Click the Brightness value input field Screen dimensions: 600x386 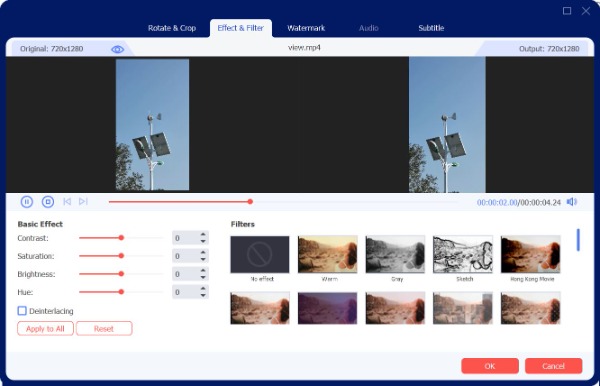pos(186,274)
